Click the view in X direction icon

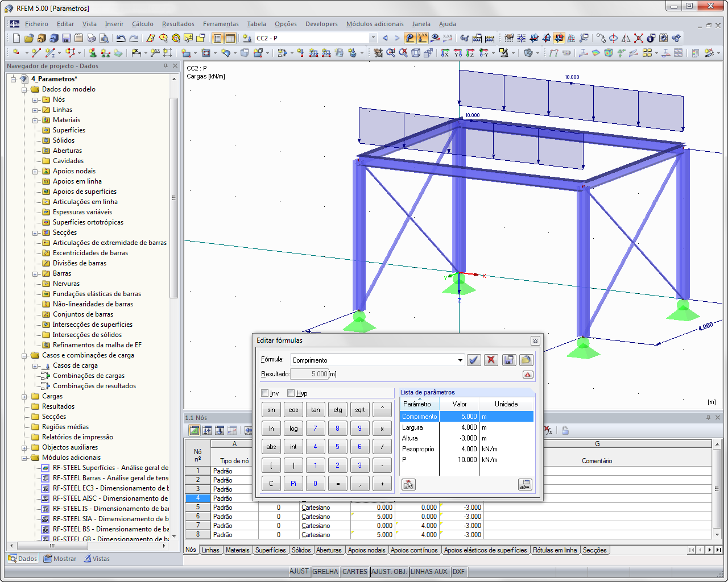445,53
